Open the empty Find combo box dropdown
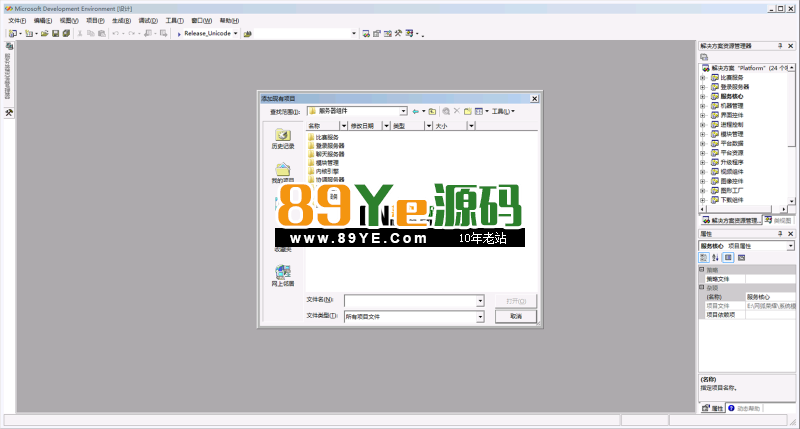The image size is (800, 429). tap(354, 34)
